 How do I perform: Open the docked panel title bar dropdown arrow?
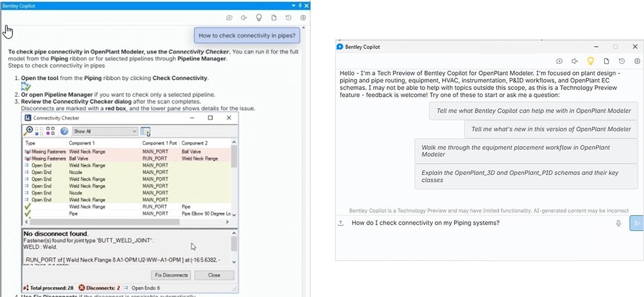(x=294, y=5)
